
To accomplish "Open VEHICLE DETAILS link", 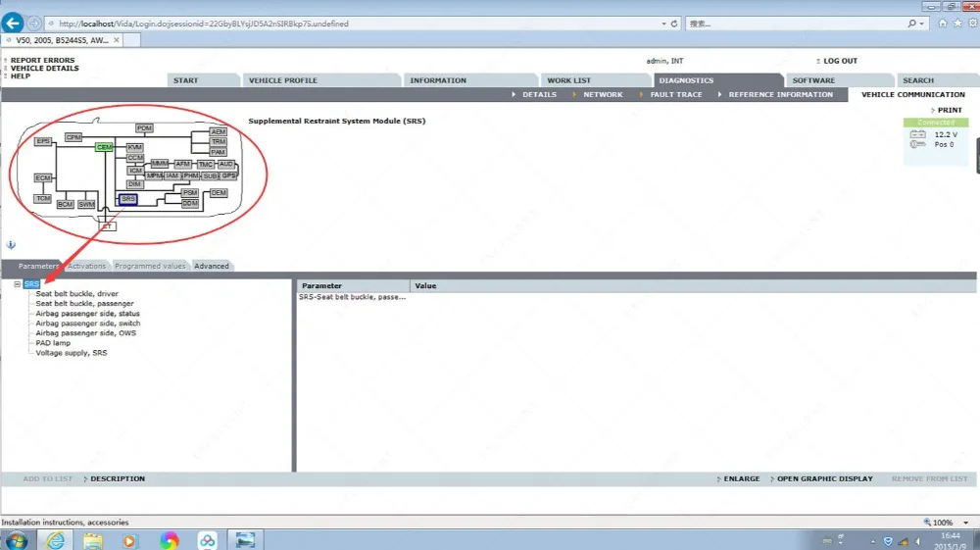I will pos(44,68).
